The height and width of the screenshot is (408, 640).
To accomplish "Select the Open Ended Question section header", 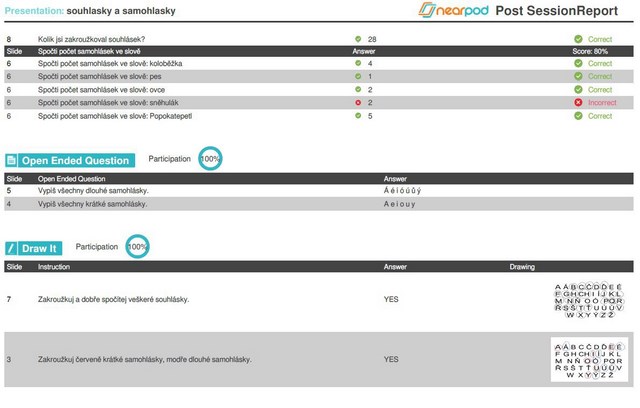I will [x=76, y=160].
